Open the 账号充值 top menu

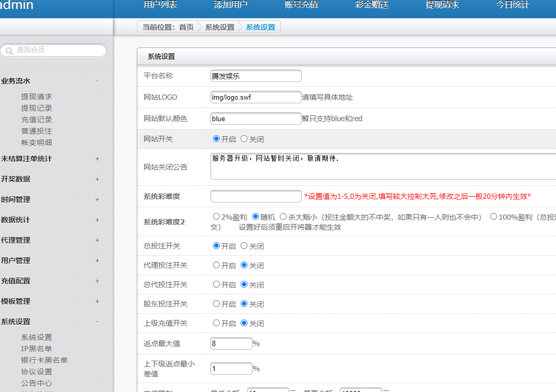point(301,5)
